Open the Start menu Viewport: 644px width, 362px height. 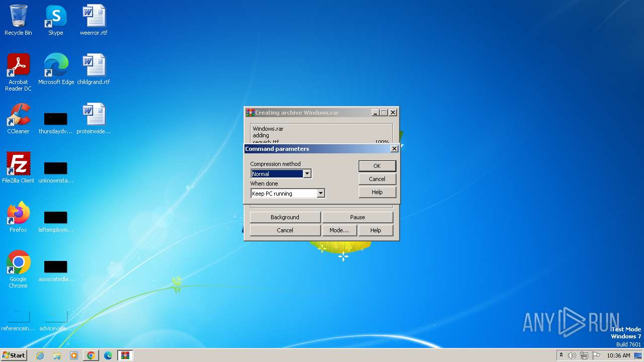14,355
